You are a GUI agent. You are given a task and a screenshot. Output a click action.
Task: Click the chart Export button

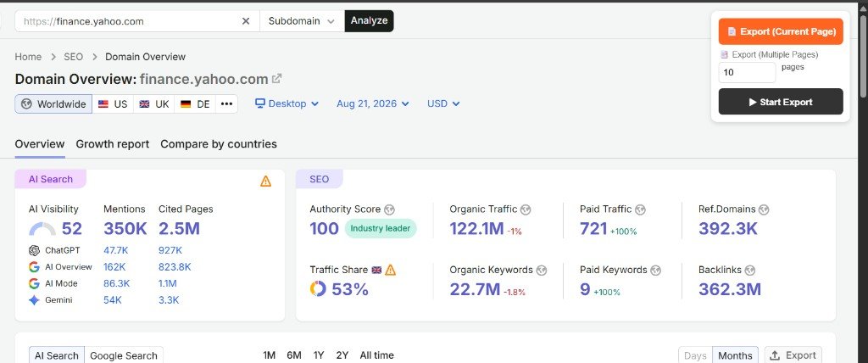pos(793,355)
